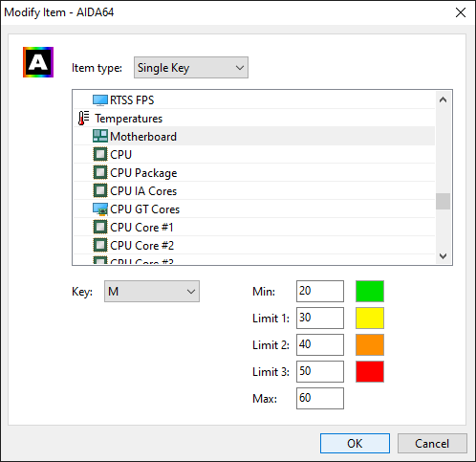Expand the Key dropdown showing M
This screenshot has height=462, width=476.
click(152, 291)
